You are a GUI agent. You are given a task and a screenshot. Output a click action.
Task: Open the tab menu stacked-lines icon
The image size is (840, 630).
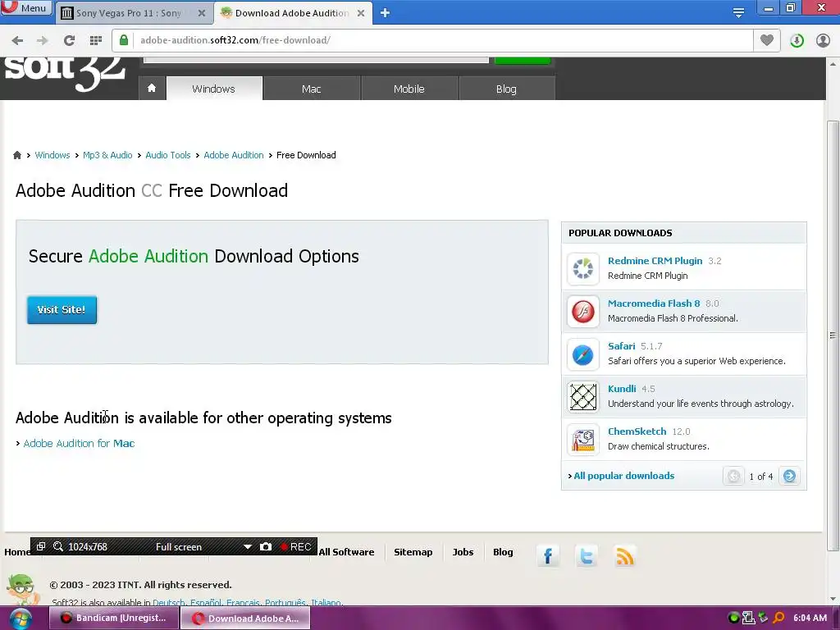point(738,13)
